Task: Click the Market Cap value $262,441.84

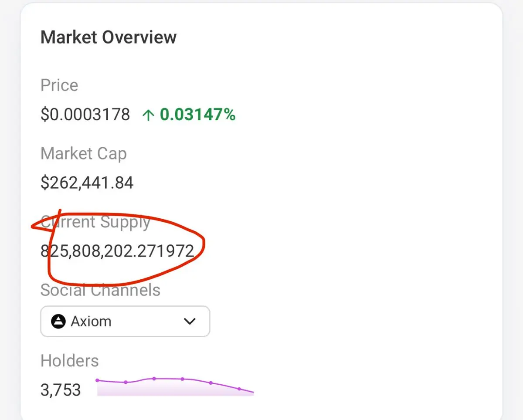Action: tap(87, 183)
